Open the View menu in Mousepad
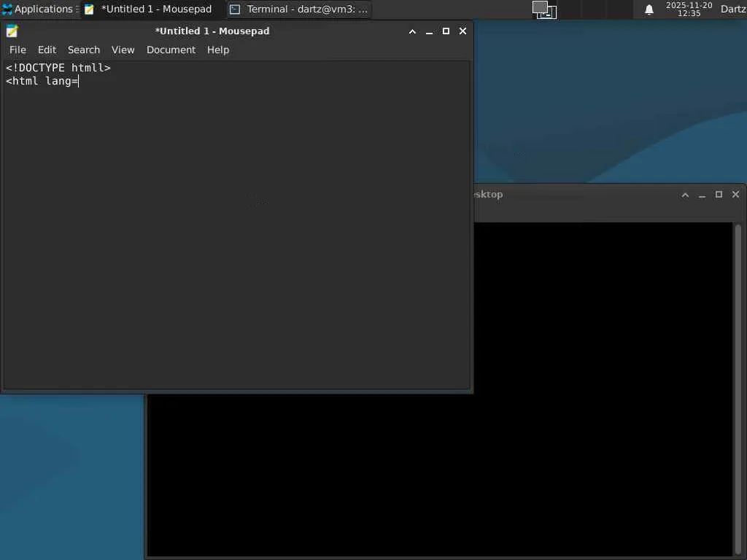This screenshot has width=747, height=560. point(123,50)
